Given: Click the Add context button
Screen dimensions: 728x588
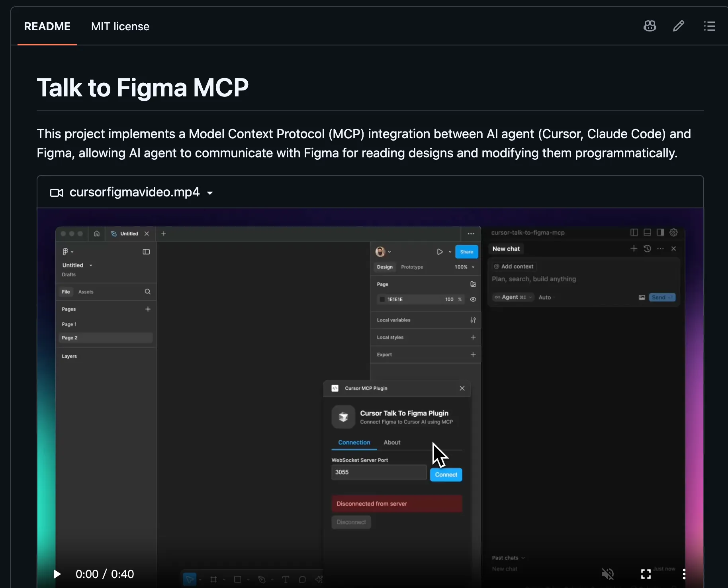Looking at the screenshot, I should [x=514, y=267].
